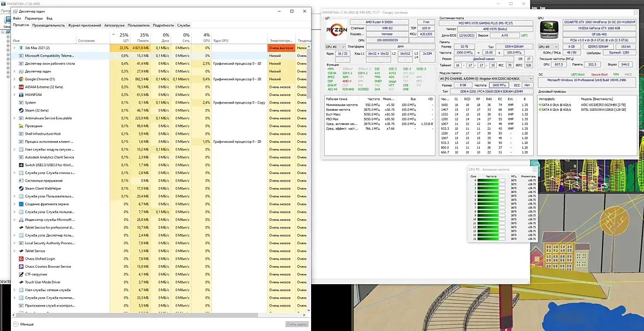Click the AIDA64 Extreme process icon
Viewport: 644px width, 331px height.
pos(21,87)
